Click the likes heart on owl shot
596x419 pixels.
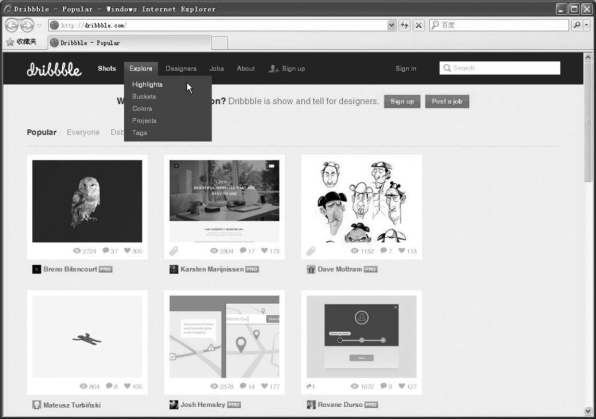127,251
